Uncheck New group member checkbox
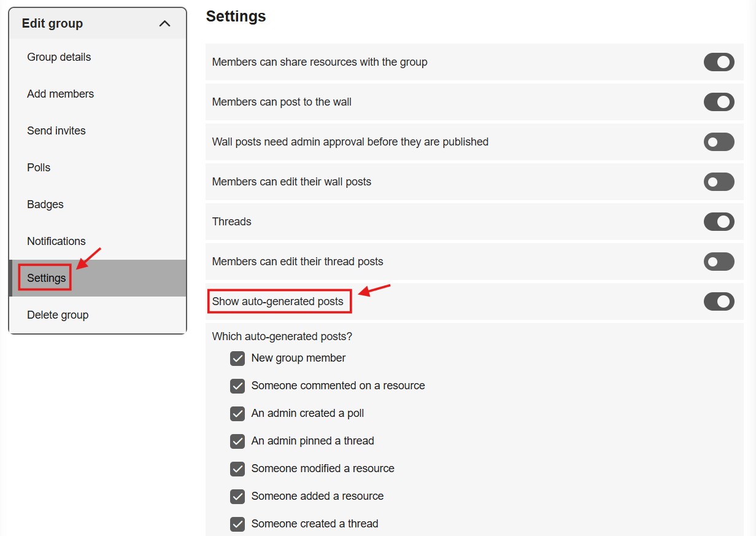Screen dimensions: 756x536 click(x=237, y=359)
